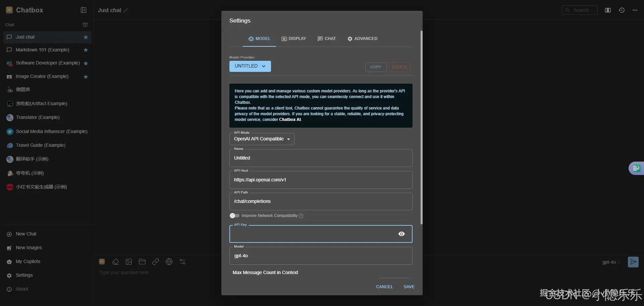Click the Chatbox logo icon
This screenshot has height=306, width=644.
coord(9,10)
